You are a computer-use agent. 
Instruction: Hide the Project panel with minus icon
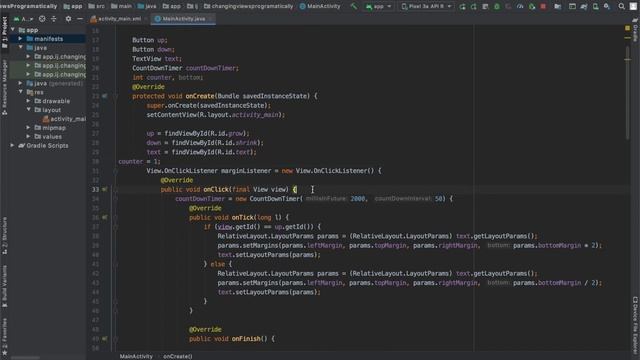click(x=80, y=19)
